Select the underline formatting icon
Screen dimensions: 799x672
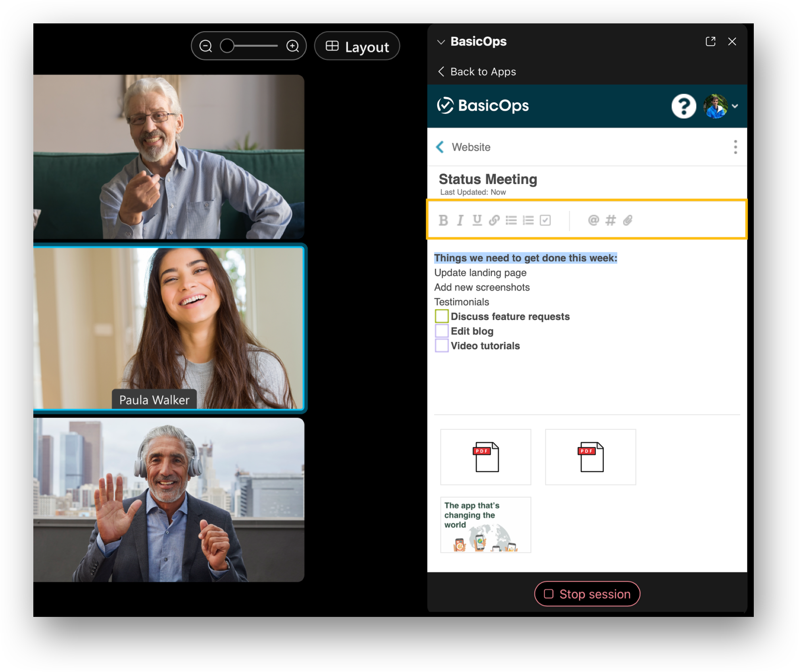pos(477,220)
